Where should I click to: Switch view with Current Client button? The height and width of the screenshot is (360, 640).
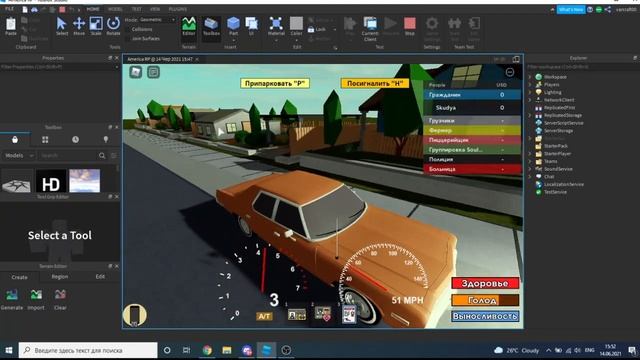click(370, 29)
